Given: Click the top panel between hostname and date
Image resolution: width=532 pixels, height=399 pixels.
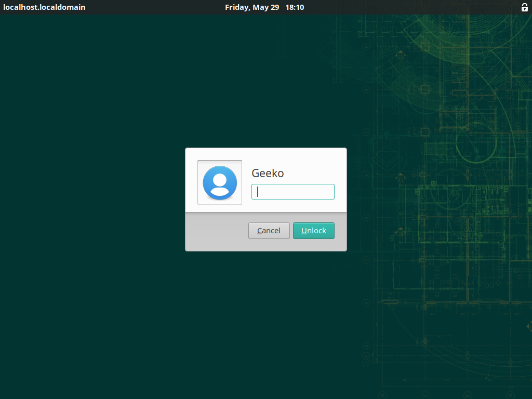Looking at the screenshot, I should (x=155, y=7).
